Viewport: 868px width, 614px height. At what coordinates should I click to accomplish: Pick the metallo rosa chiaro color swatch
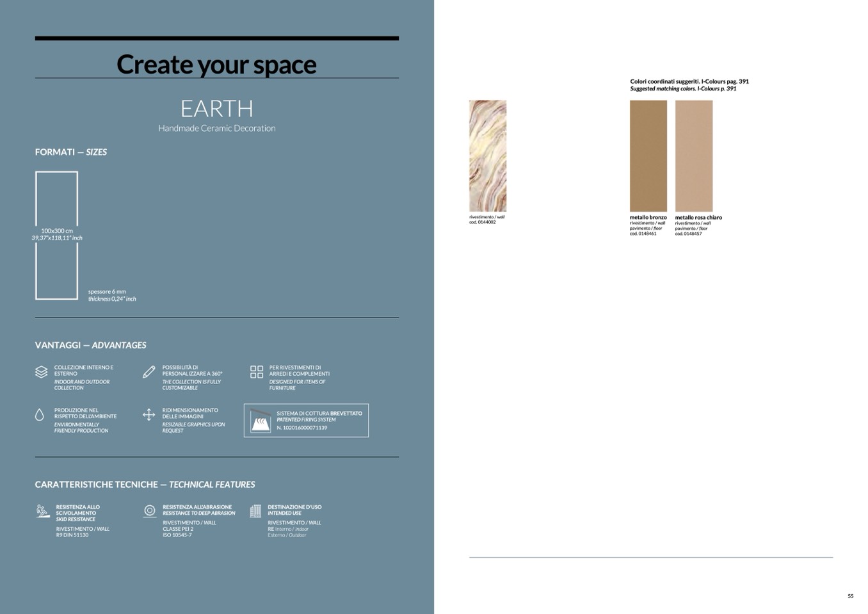(x=693, y=156)
